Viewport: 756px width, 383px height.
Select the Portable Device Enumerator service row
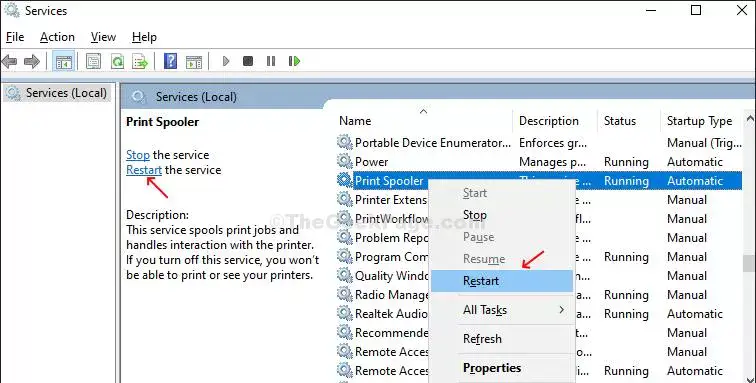click(x=539, y=142)
